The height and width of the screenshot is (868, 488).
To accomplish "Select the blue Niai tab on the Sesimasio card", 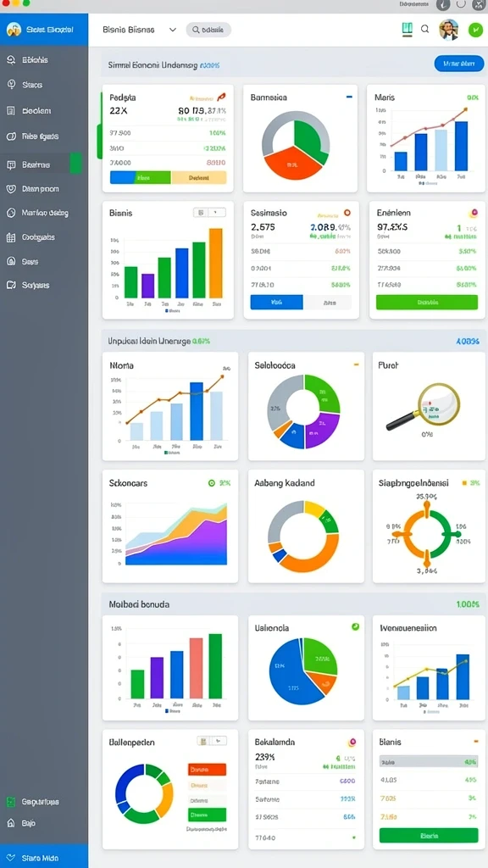I will (x=277, y=303).
